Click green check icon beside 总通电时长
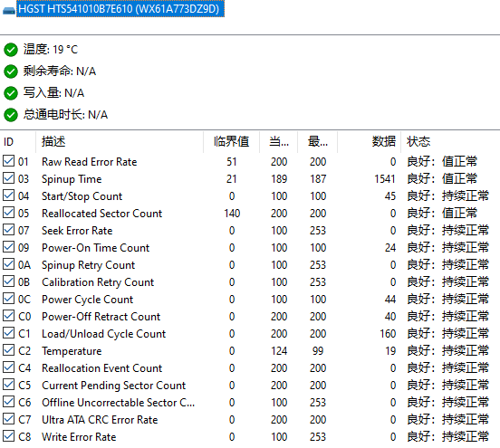Viewport: 500px width, 448px height. tap(11, 115)
